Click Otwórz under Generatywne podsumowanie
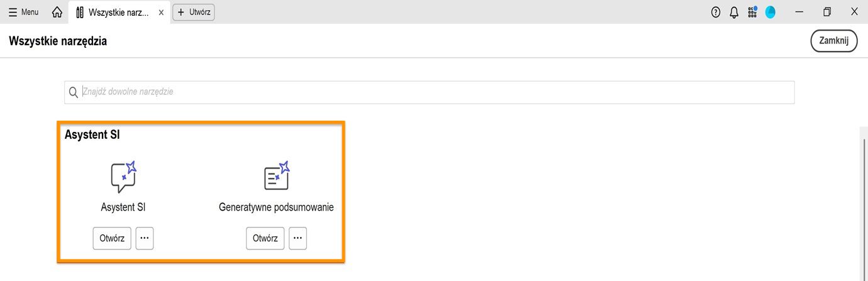Viewport: 868px width, 281px height. (x=265, y=238)
